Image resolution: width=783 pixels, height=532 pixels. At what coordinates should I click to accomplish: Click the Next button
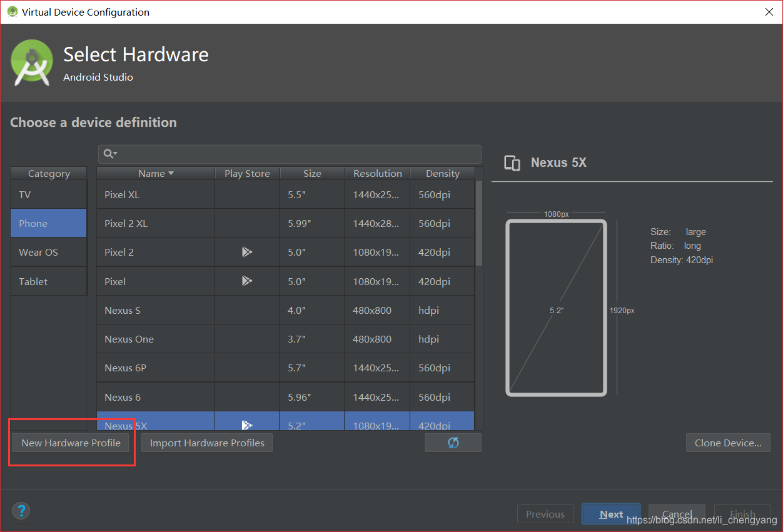point(611,514)
